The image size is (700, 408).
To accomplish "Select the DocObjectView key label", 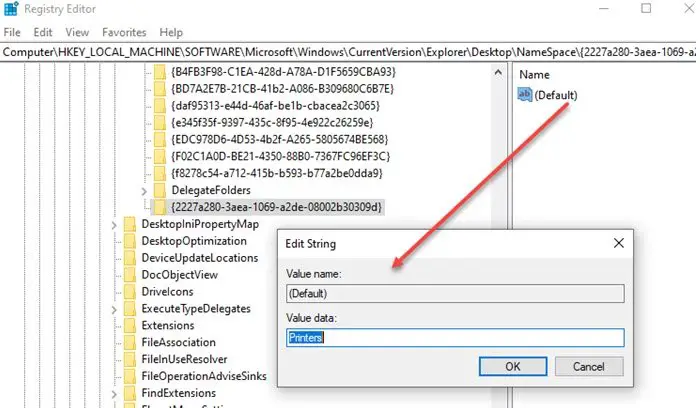I will [x=179, y=275].
